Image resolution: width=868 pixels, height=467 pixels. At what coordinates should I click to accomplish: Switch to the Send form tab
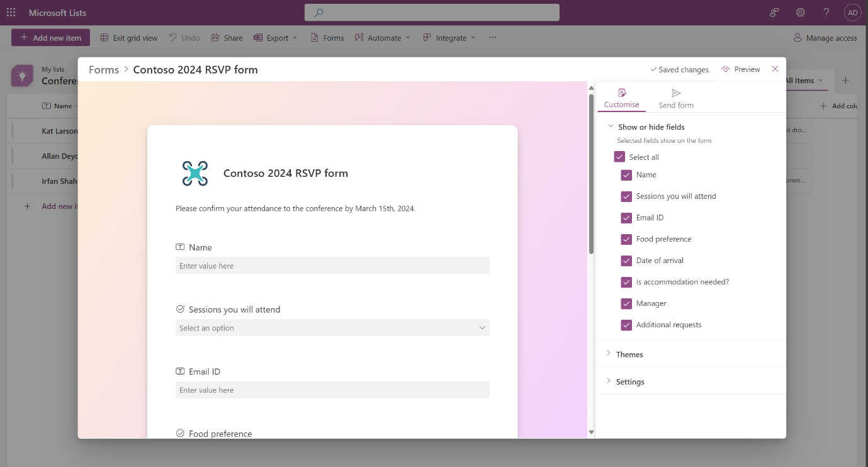[x=675, y=99]
